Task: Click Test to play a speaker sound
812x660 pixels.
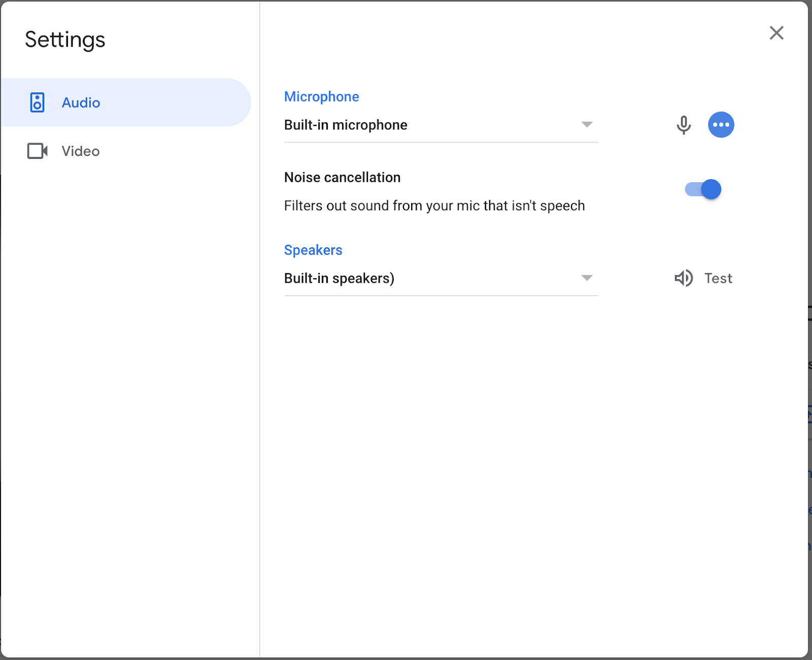Action: pyautogui.click(x=718, y=278)
